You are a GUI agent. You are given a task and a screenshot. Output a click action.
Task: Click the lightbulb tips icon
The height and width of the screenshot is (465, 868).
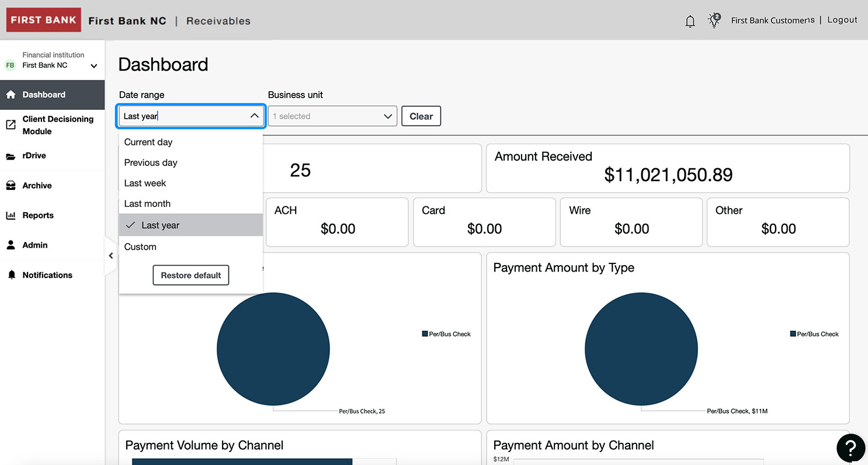[714, 20]
